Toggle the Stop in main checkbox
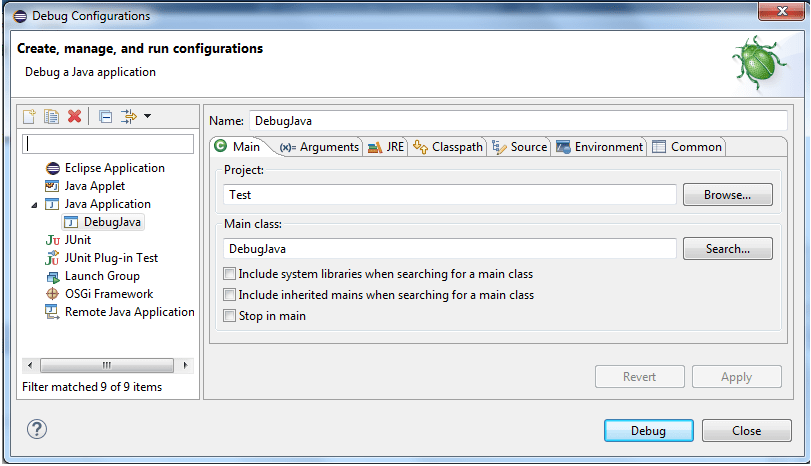 click(x=229, y=316)
